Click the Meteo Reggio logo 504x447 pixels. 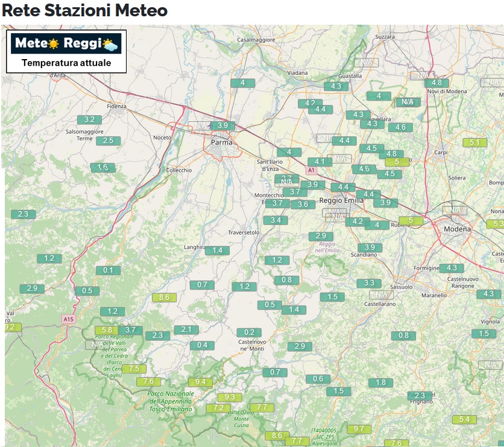[66, 43]
